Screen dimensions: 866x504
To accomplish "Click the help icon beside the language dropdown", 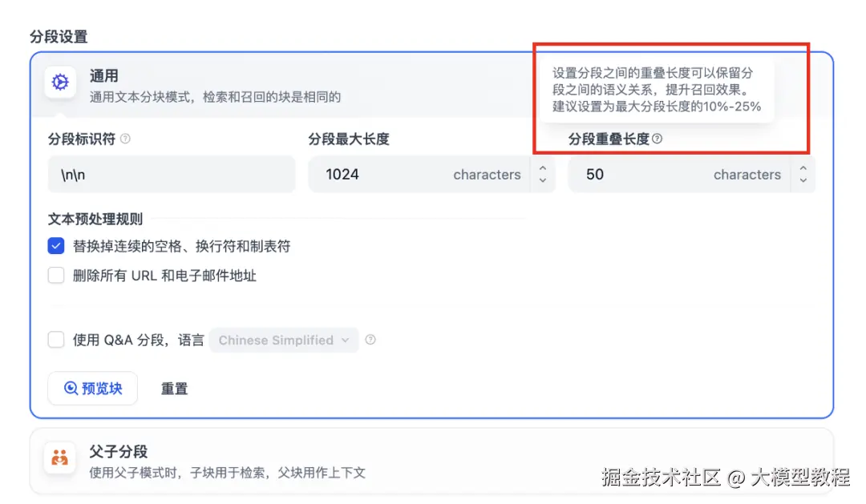I will pyautogui.click(x=370, y=340).
